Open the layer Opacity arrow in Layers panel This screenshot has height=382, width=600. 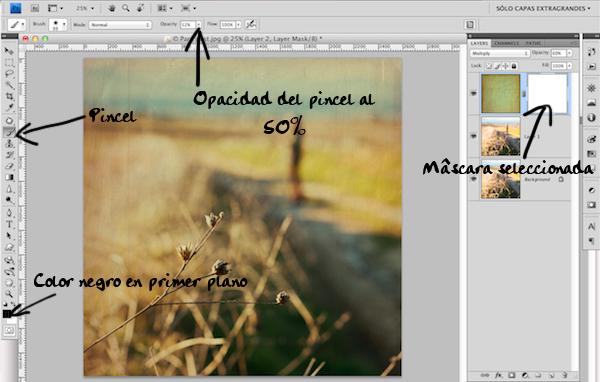point(569,53)
